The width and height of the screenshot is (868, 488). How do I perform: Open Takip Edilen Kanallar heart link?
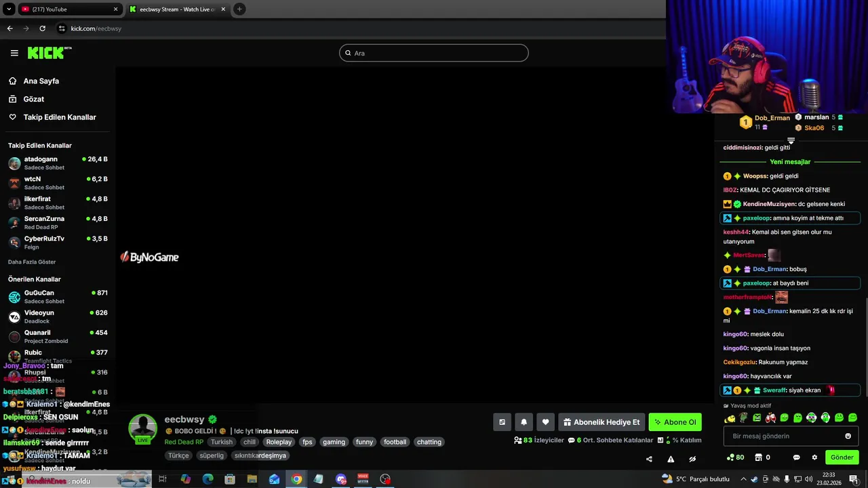tap(52, 117)
